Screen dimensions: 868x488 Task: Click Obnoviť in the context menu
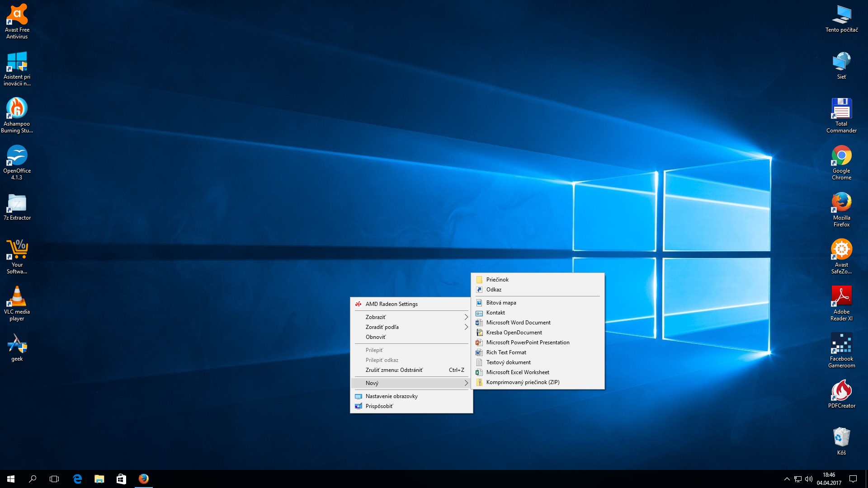click(376, 337)
